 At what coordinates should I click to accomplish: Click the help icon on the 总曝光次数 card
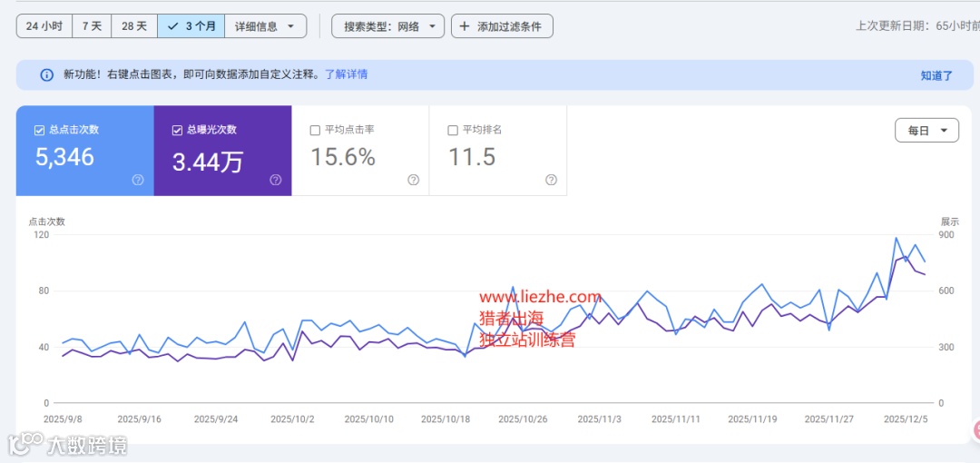point(276,180)
